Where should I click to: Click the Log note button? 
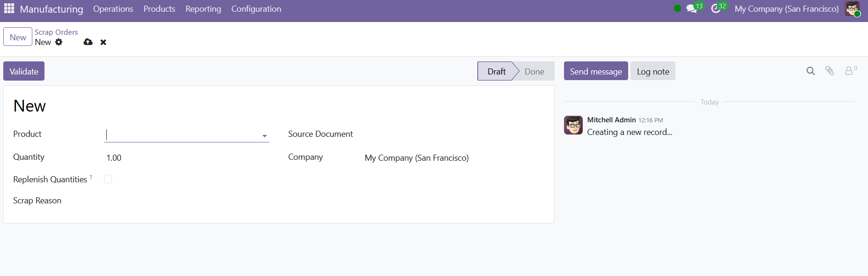[653, 71]
